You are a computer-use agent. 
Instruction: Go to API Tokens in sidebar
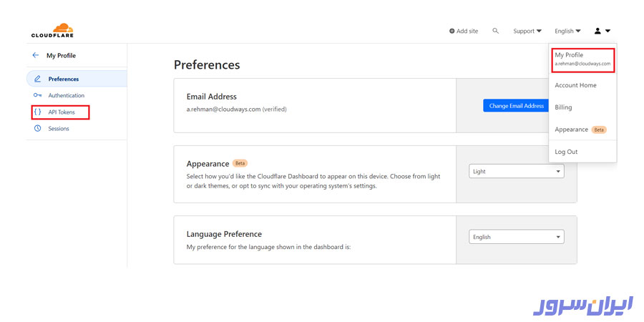[x=62, y=112]
